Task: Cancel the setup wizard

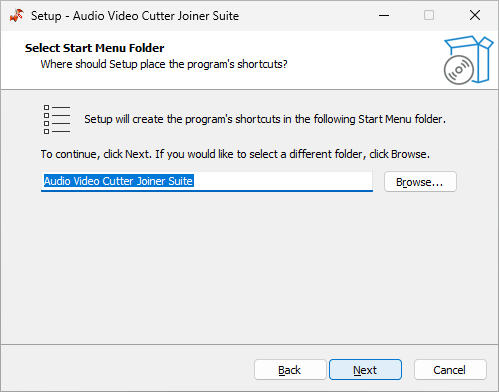Action: point(450,370)
